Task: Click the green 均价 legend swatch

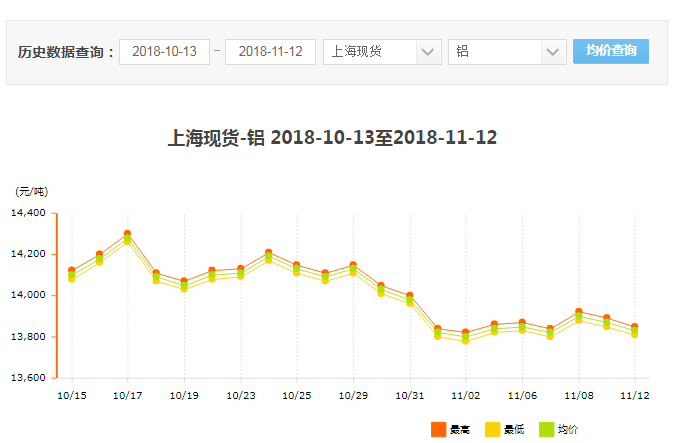Action: pos(547,429)
